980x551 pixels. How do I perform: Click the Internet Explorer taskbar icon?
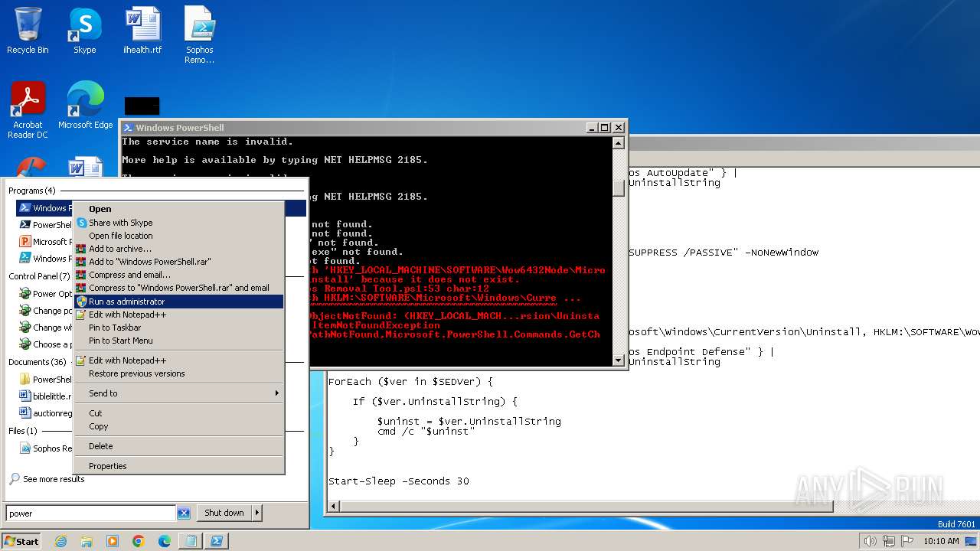(x=60, y=541)
